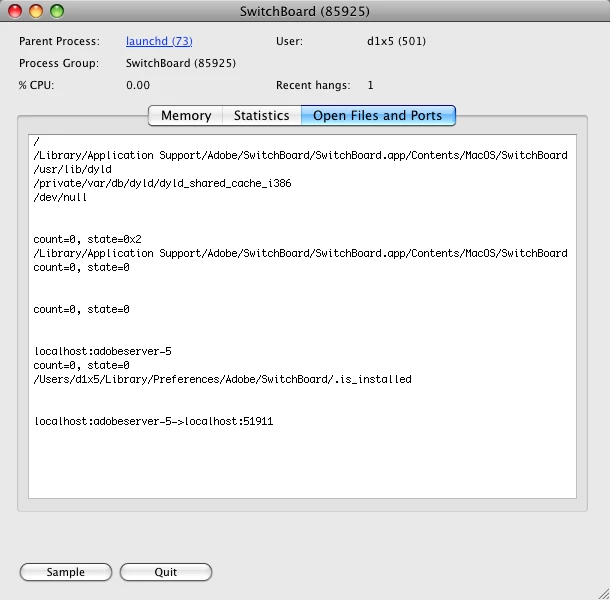Zoom window using the green button
The height and width of the screenshot is (600, 610).
click(x=57, y=11)
